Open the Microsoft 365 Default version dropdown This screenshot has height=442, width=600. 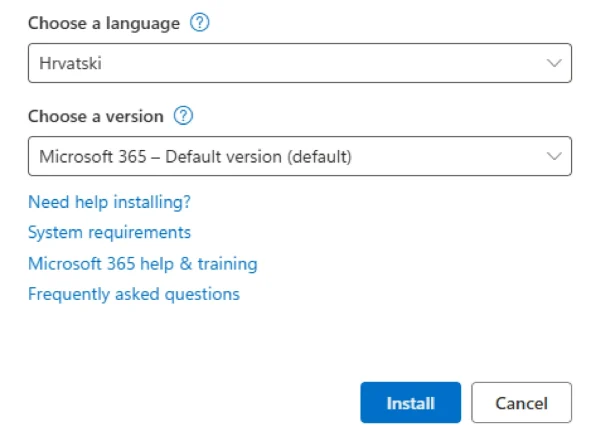pos(300,156)
